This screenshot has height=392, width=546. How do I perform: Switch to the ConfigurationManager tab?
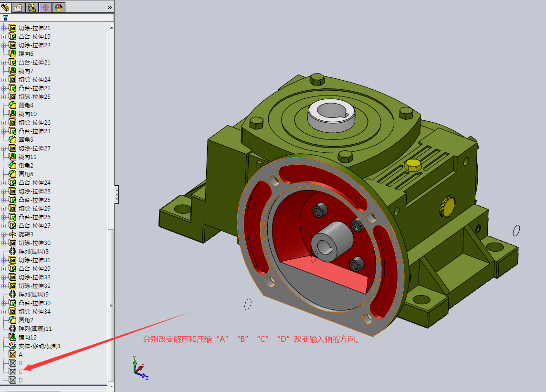coord(32,7)
